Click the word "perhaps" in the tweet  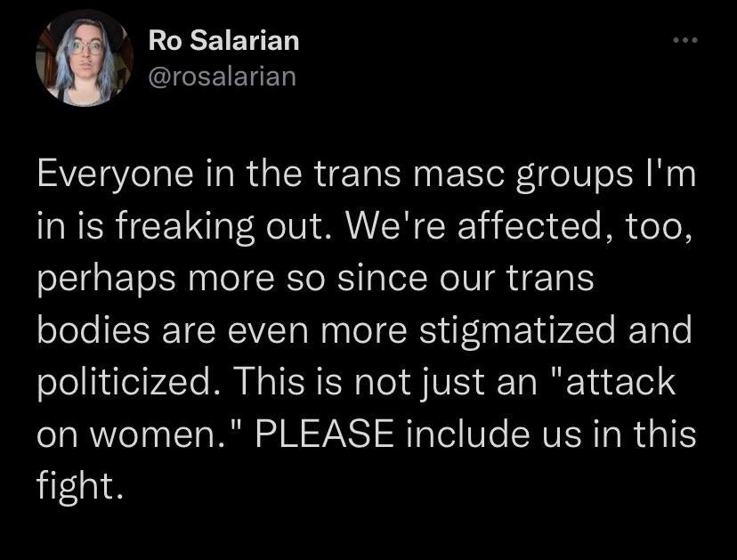(x=107, y=280)
